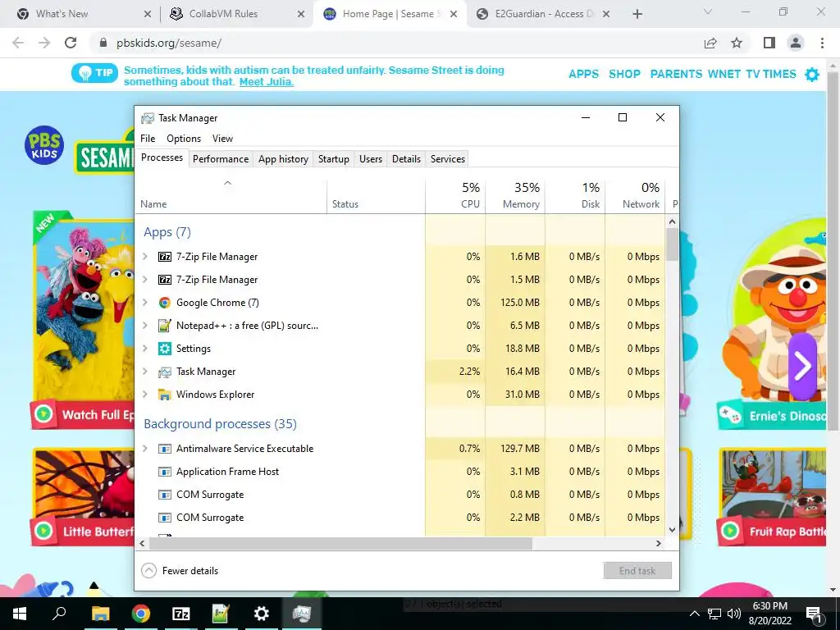
Task: Click the Task Manager title bar icon
Action: click(x=148, y=118)
